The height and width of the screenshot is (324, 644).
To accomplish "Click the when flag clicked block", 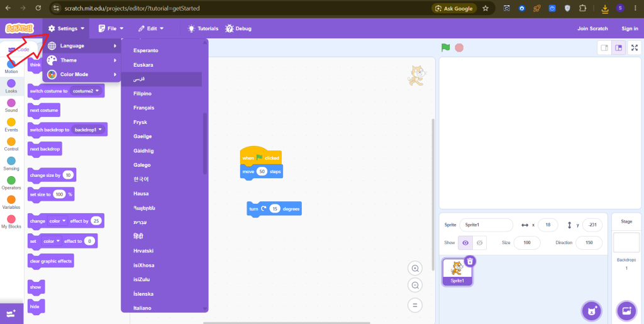I will (261, 156).
